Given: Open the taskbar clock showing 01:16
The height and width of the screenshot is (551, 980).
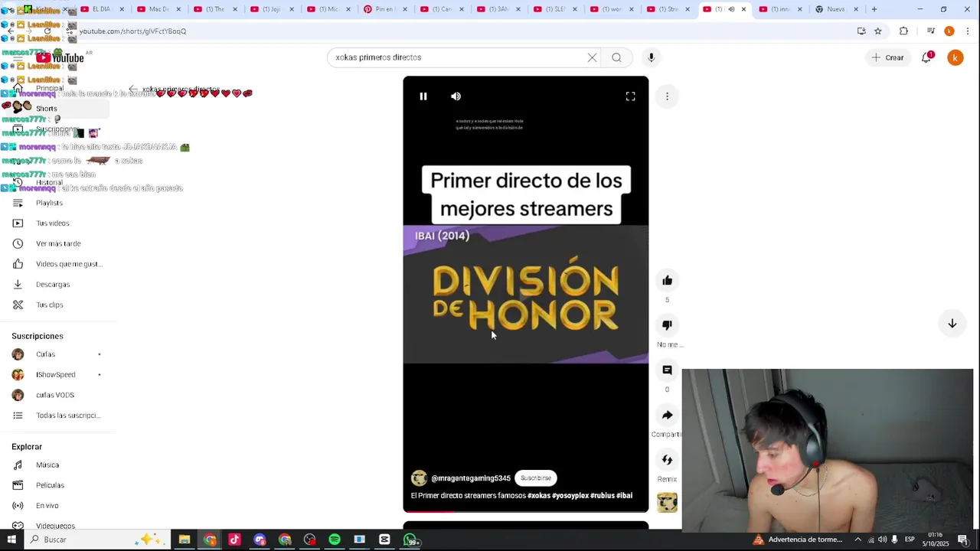Looking at the screenshot, I should [x=936, y=540].
